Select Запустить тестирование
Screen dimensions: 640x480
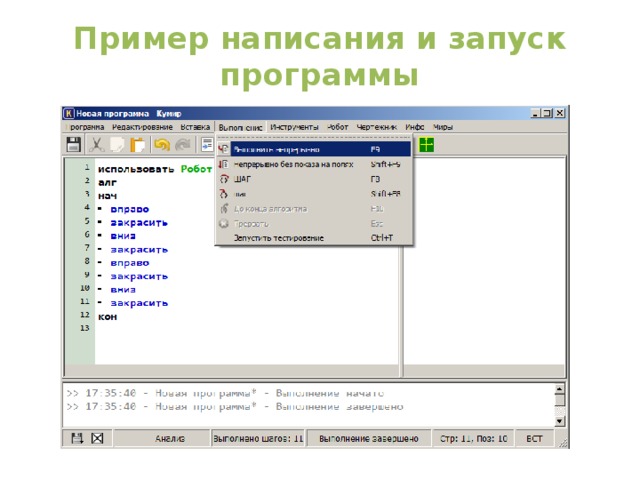313,238
